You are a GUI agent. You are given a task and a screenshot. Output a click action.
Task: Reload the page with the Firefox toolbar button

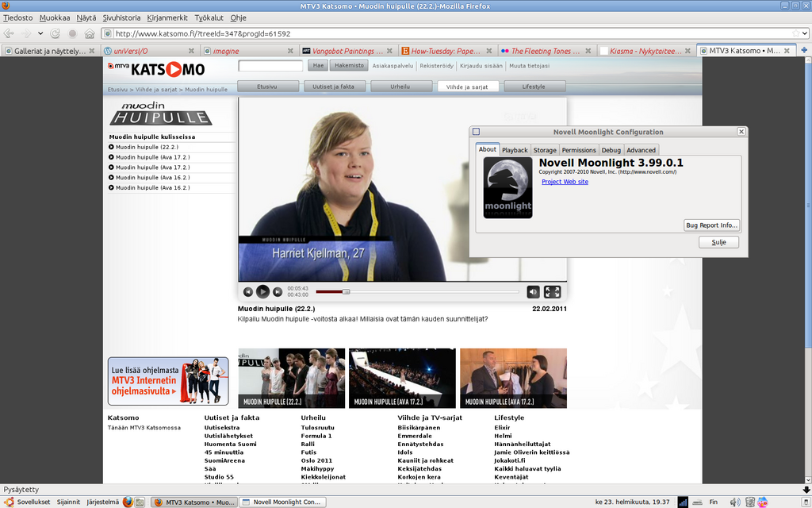point(56,33)
